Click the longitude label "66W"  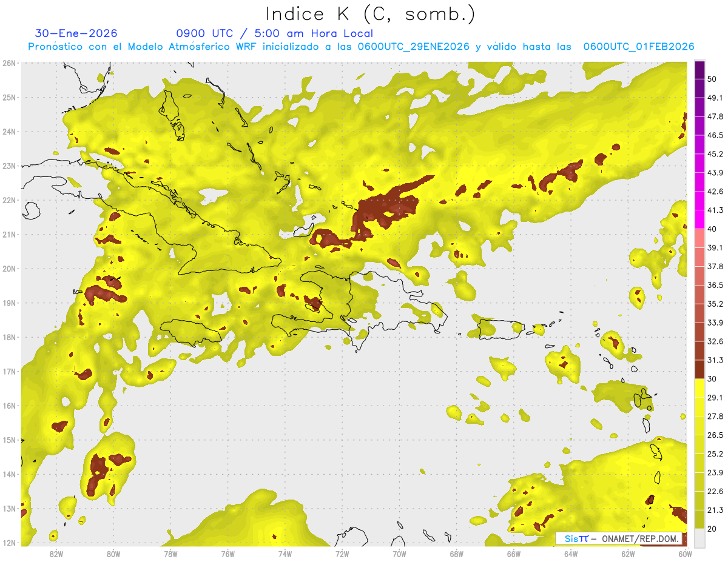tap(513, 554)
